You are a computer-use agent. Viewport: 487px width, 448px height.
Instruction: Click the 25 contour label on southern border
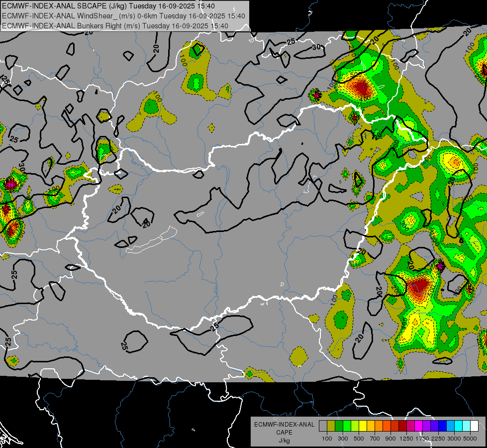pos(214,327)
